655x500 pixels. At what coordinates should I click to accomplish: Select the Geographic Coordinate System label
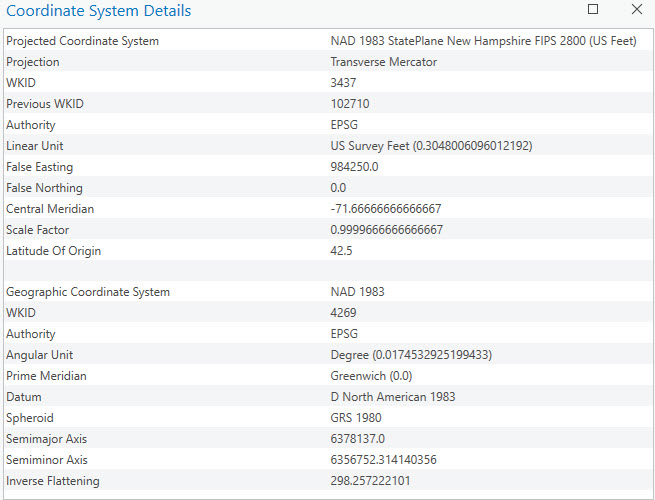click(88, 292)
